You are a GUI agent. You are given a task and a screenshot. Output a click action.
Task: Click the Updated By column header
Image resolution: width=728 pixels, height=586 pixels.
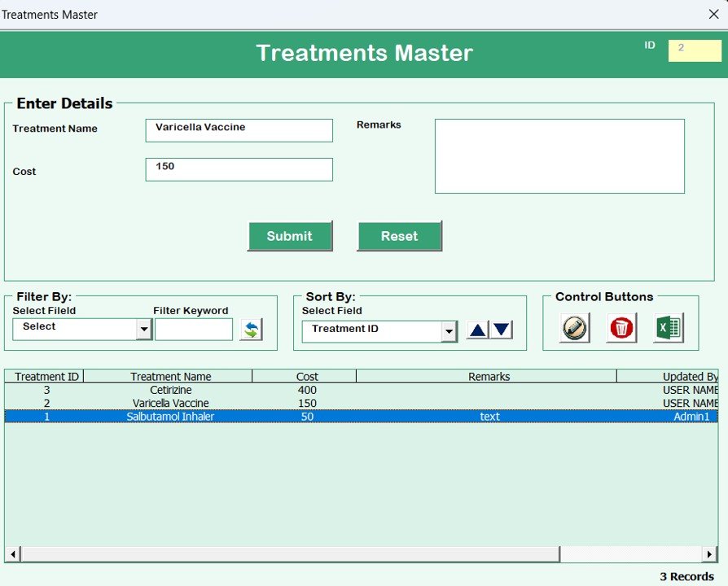[x=668, y=376]
